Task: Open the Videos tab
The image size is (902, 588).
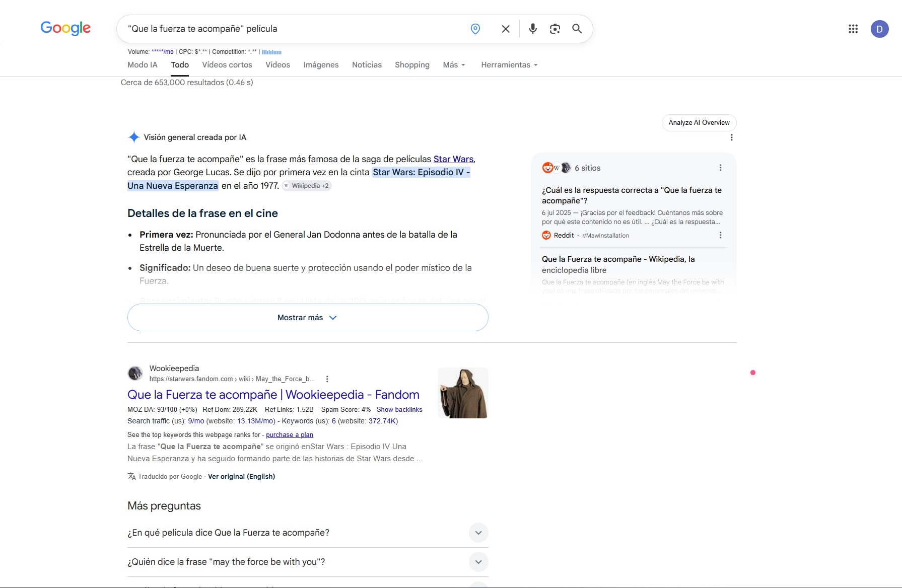Action: coord(278,65)
